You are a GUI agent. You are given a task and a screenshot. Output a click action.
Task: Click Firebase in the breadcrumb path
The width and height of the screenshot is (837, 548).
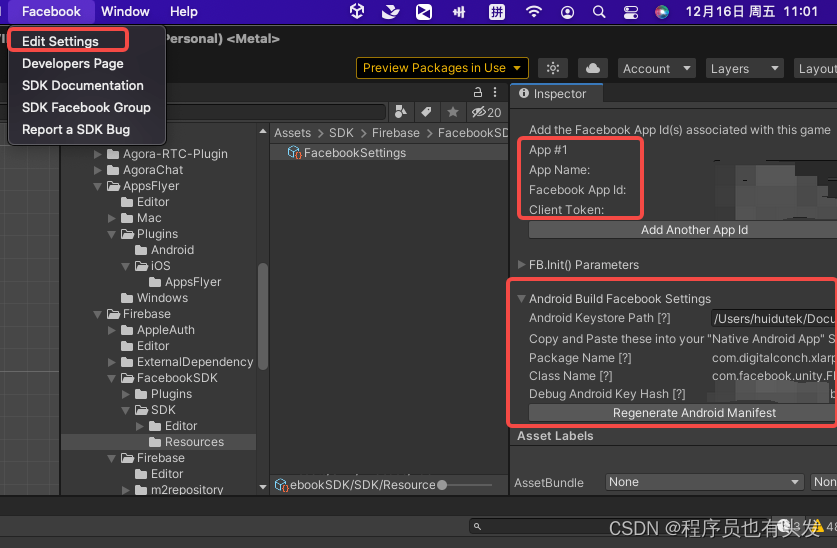(396, 133)
